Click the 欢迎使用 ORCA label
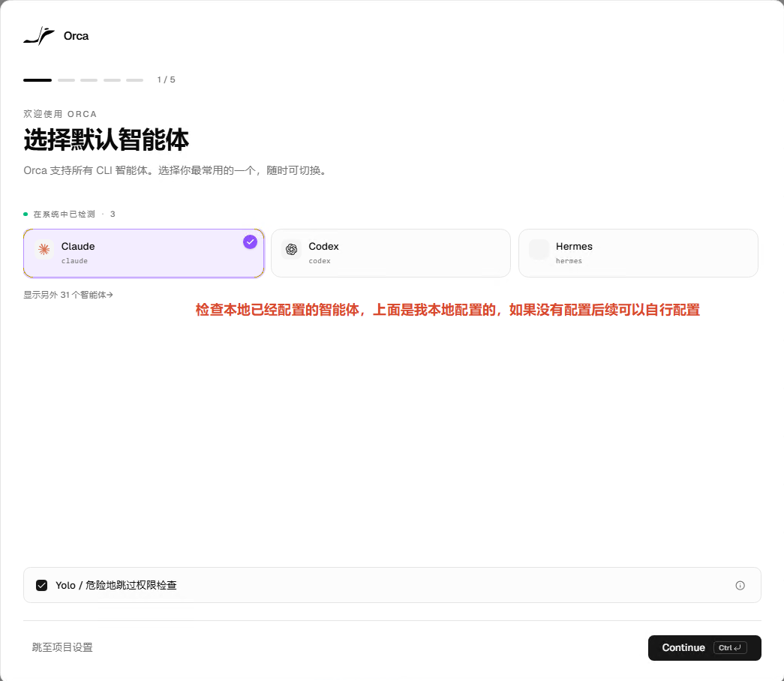The width and height of the screenshot is (784, 681). [x=60, y=114]
